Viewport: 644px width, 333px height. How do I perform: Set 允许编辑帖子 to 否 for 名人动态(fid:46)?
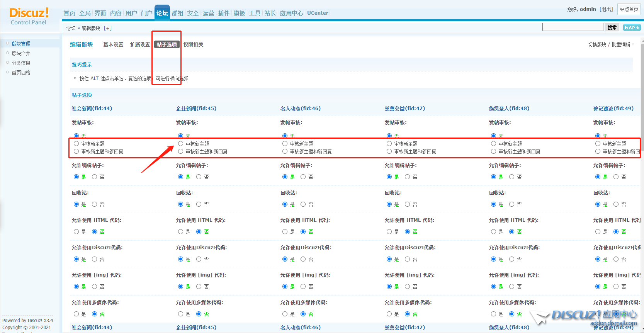coord(303,177)
